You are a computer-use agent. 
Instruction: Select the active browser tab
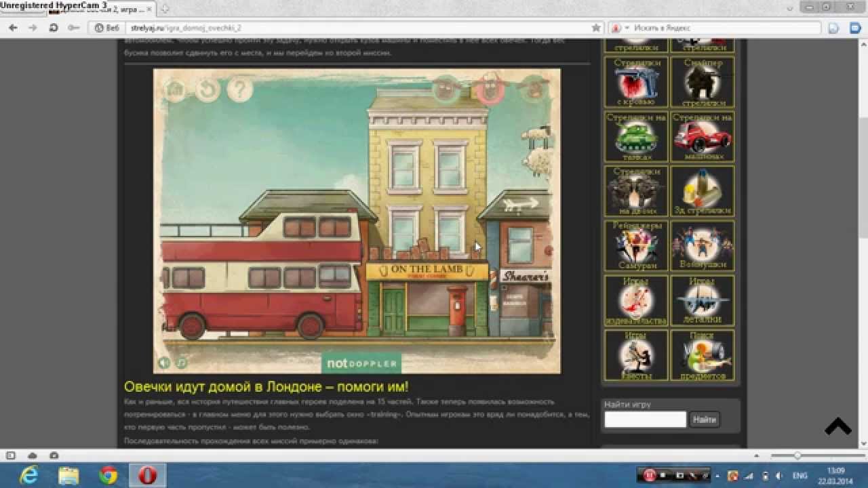(102, 9)
